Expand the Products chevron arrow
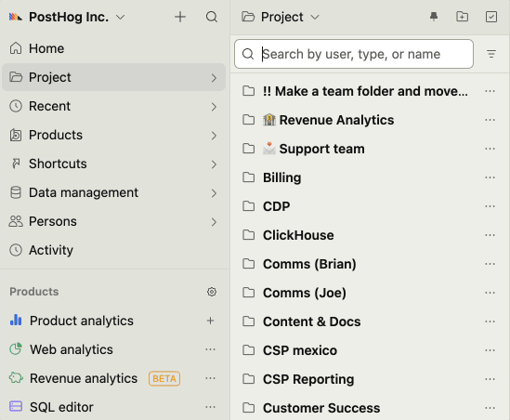 [214, 136]
